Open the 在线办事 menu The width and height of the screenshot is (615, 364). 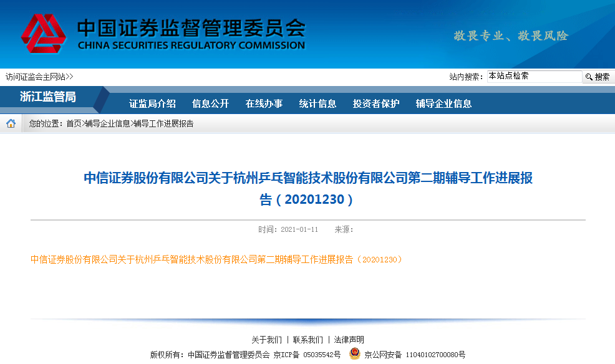[x=264, y=104]
